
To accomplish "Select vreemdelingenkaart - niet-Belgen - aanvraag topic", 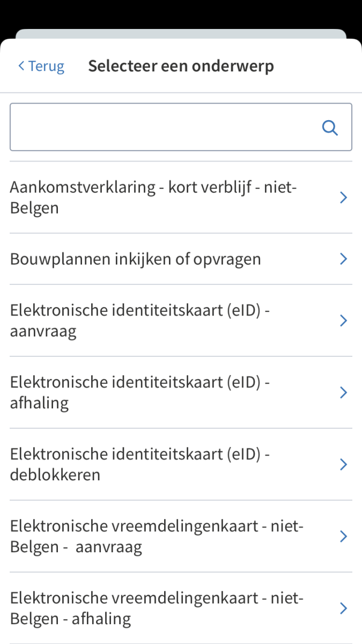I will (156, 536).
